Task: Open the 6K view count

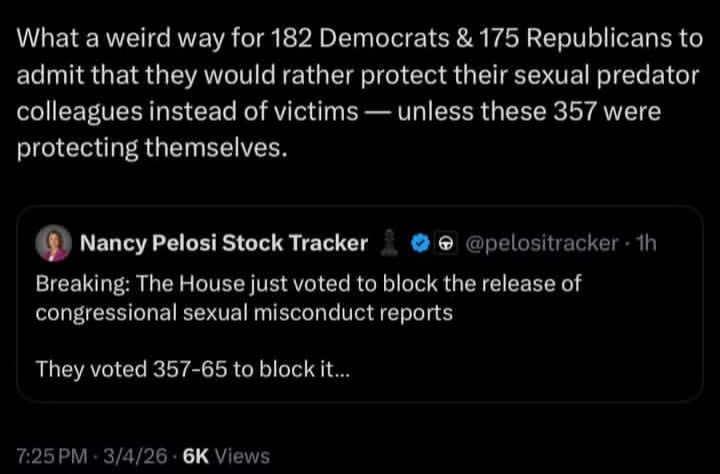Action: pyautogui.click(x=198, y=456)
